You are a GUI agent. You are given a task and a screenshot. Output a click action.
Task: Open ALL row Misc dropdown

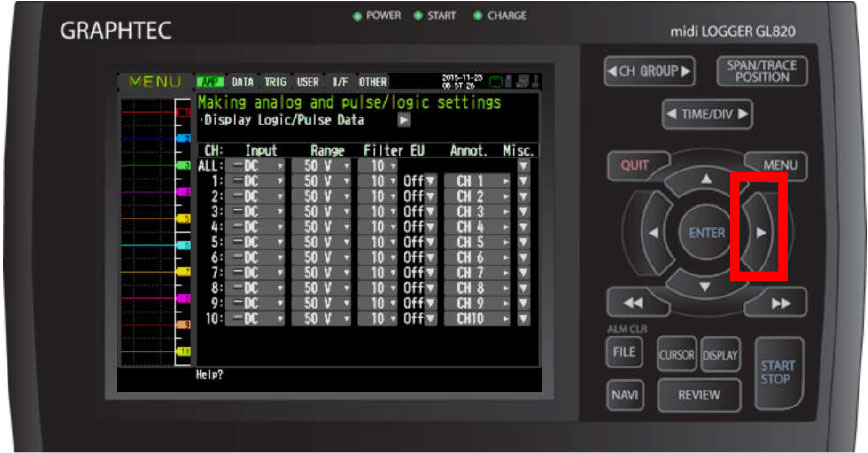(x=523, y=166)
